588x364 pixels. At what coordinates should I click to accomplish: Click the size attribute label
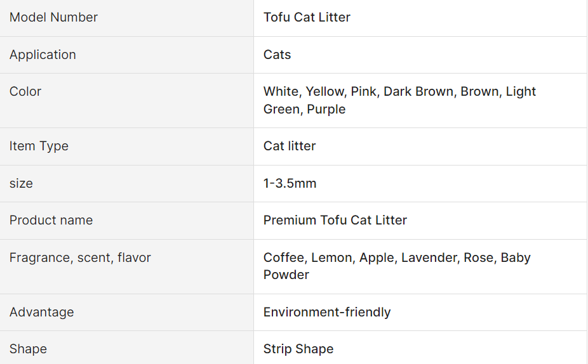point(21,183)
